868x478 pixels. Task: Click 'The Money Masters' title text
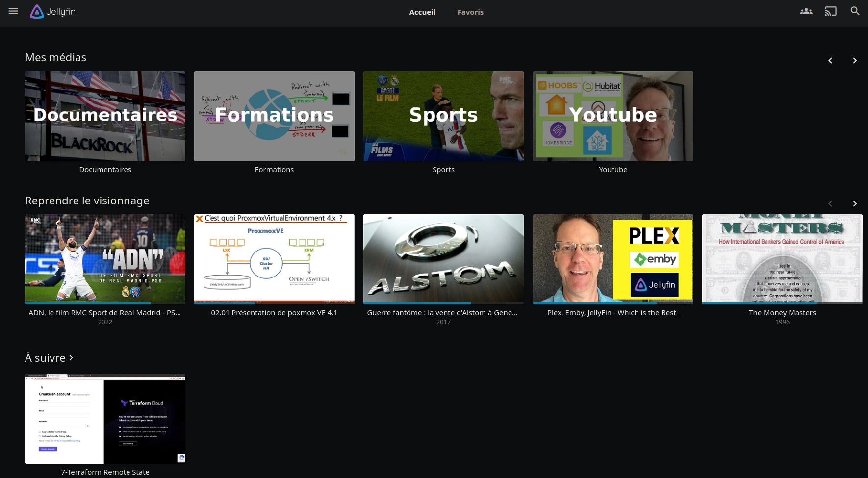[782, 313]
